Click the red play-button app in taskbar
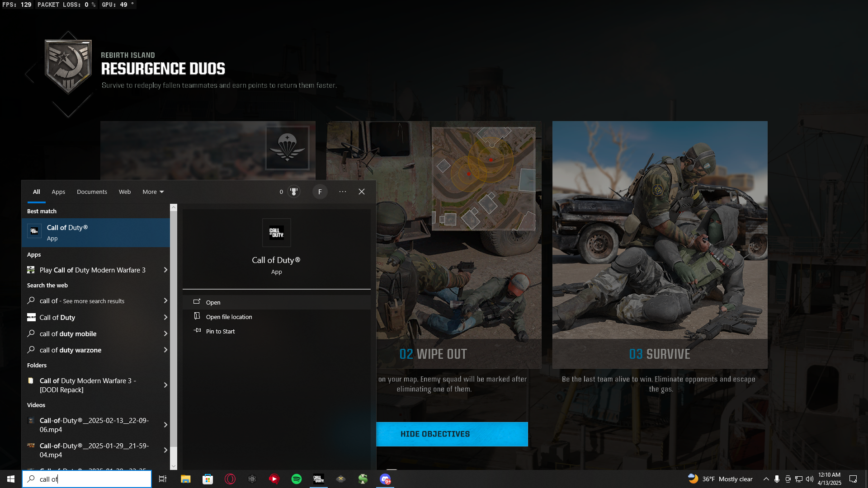This screenshot has height=488, width=868. point(274,479)
